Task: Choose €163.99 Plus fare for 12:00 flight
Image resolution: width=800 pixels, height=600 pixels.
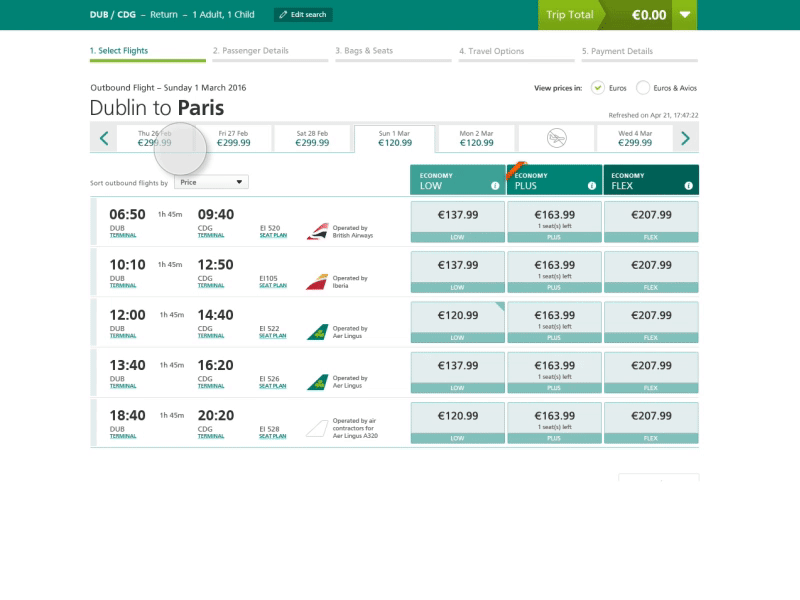Action: pyautogui.click(x=555, y=322)
